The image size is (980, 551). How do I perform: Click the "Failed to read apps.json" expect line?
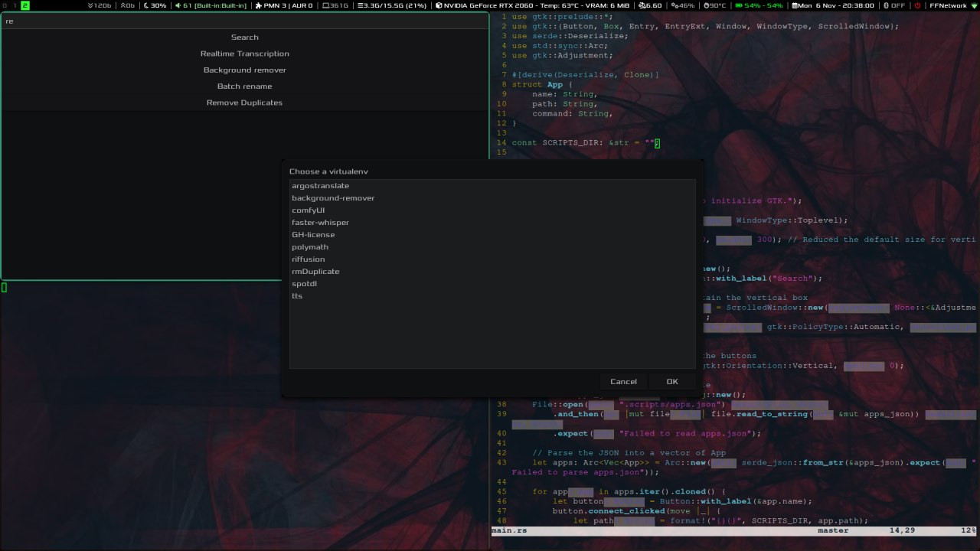click(x=657, y=433)
